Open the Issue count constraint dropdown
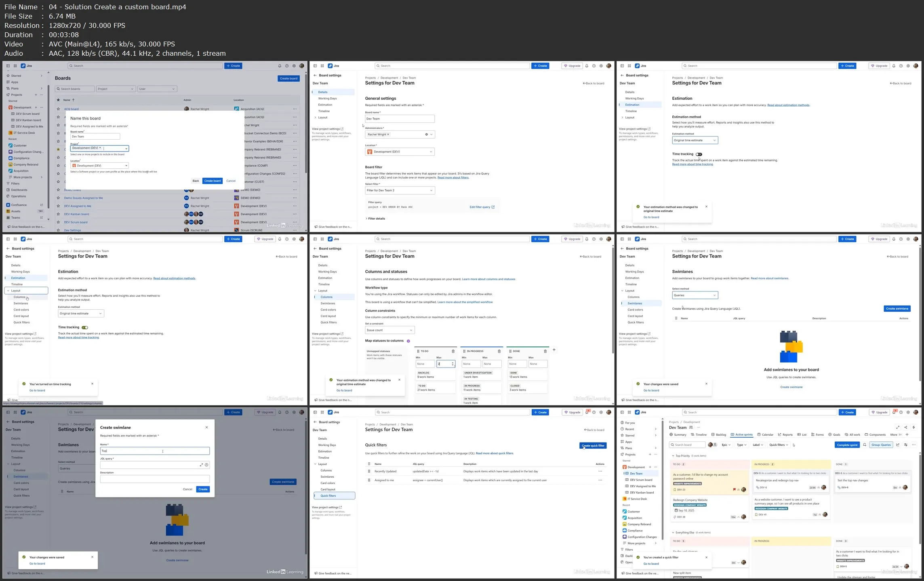 (389, 330)
